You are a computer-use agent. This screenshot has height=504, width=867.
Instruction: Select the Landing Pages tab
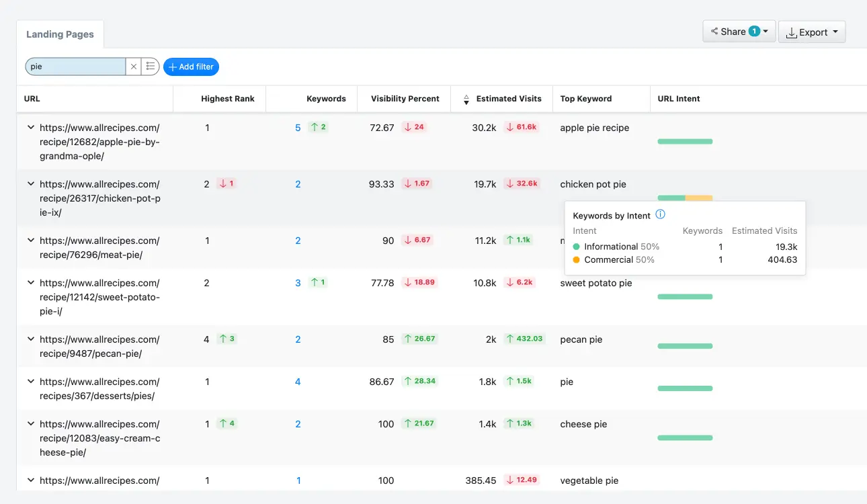(60, 34)
